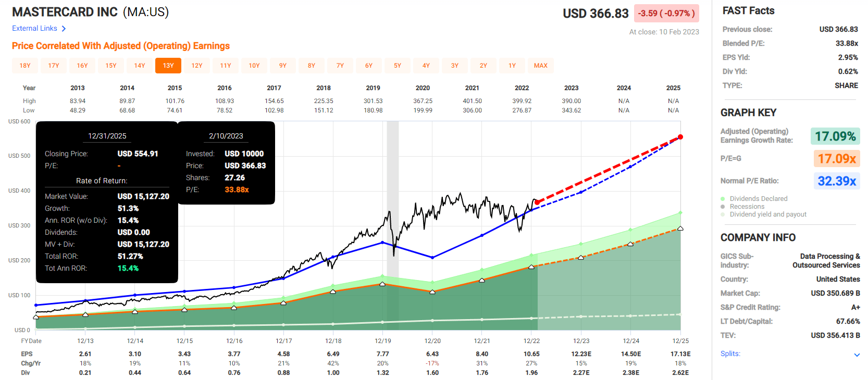The image size is (868, 380).
Task: Click the -17% Chg/Yr value
Action: pos(432,363)
